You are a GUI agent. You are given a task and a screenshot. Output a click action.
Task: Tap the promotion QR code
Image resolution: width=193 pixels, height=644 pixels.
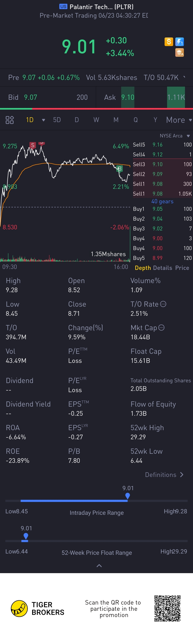coord(167,608)
